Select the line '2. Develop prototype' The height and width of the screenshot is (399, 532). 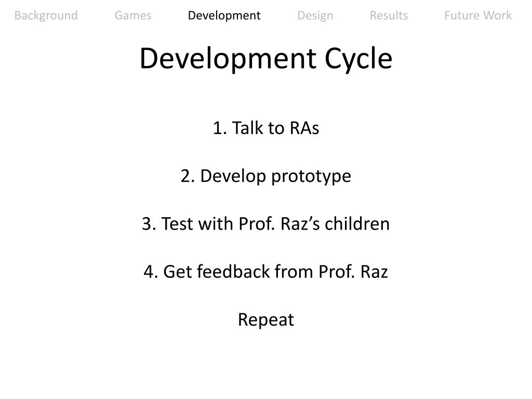pyautogui.click(x=266, y=176)
